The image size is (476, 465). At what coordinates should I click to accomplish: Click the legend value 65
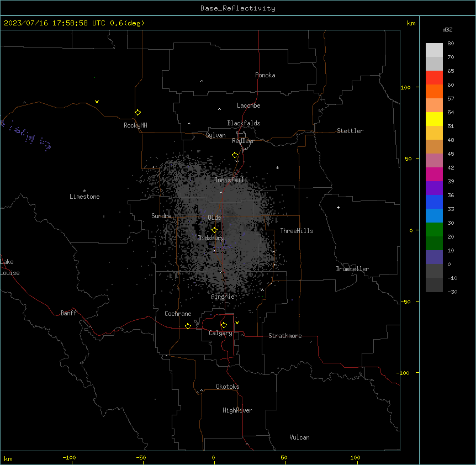point(451,71)
